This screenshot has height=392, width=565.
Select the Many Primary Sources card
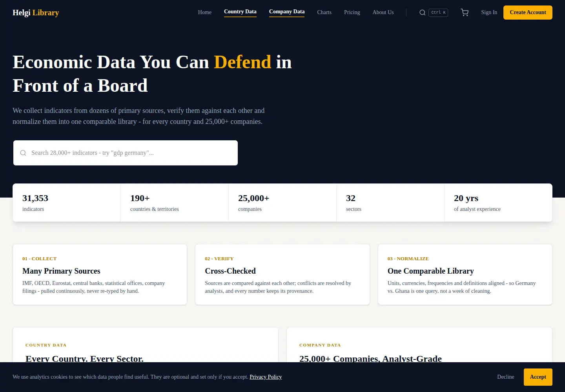[x=100, y=274]
